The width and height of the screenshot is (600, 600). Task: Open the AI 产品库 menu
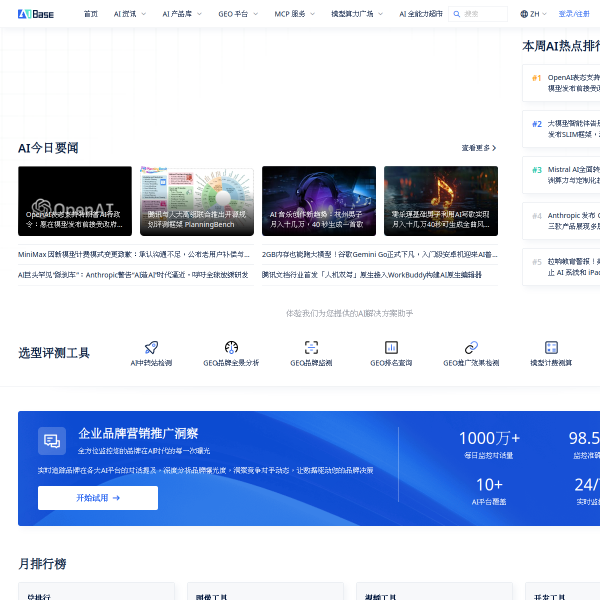[x=177, y=14]
